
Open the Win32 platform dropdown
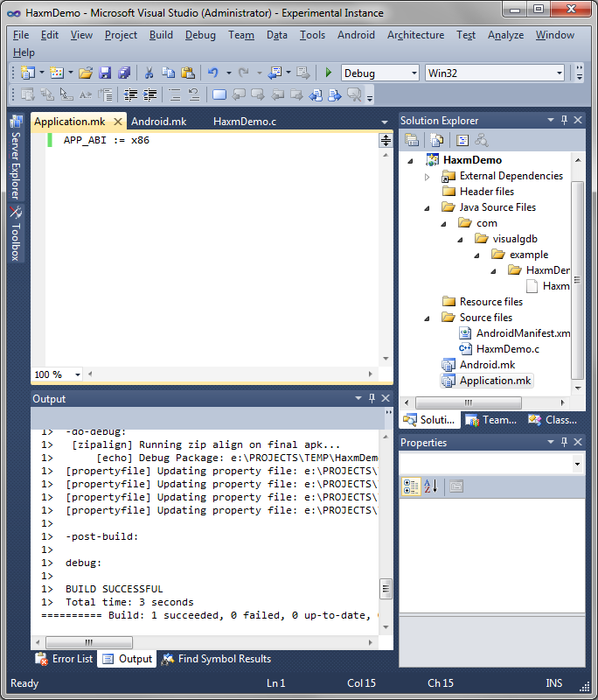(x=560, y=73)
